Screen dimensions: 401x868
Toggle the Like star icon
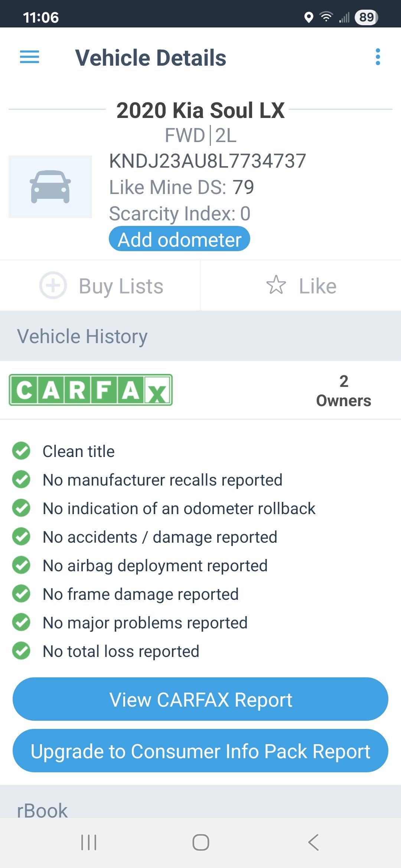point(276,285)
